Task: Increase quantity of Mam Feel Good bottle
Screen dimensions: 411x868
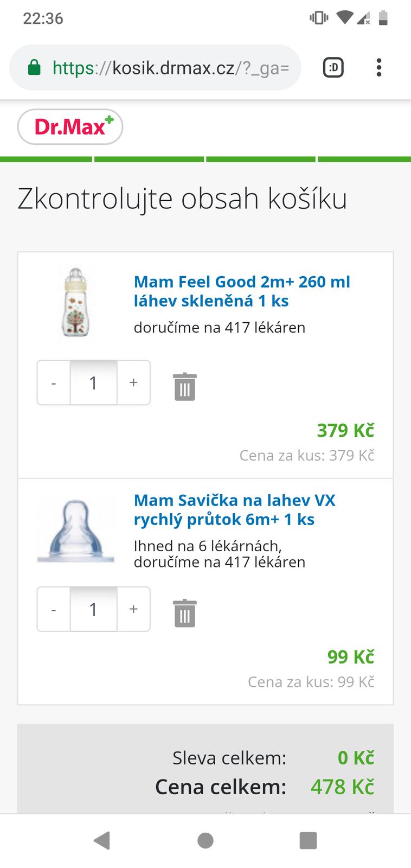Action: [x=133, y=383]
